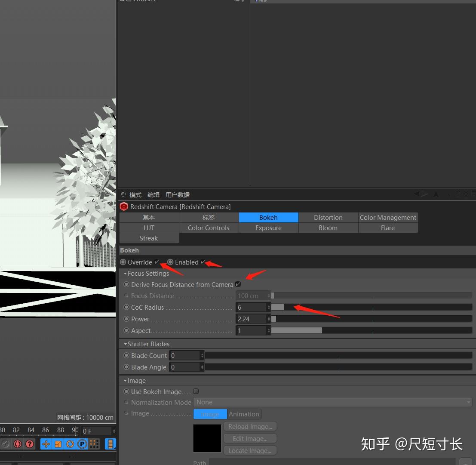The width and height of the screenshot is (476, 465).
Task: Open the 编辑 menu
Action: pos(154,195)
